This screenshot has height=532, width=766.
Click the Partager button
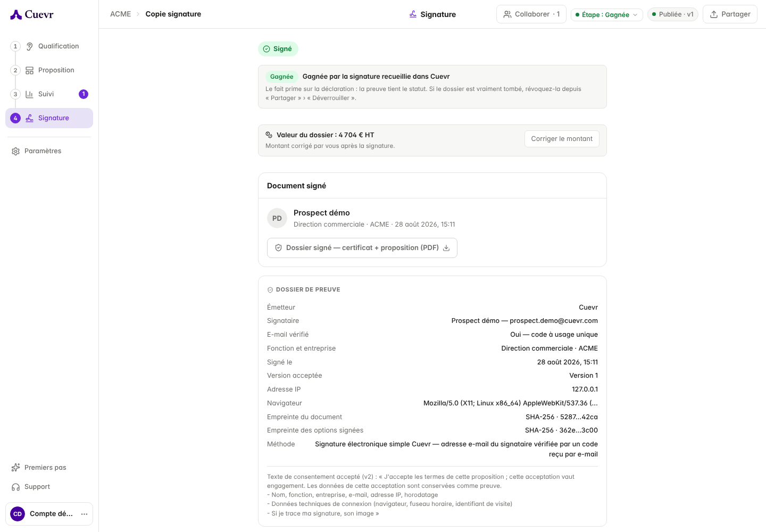point(730,14)
